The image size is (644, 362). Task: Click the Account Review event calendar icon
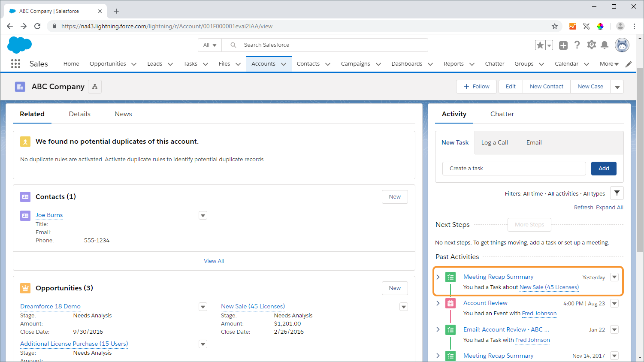pos(450,304)
